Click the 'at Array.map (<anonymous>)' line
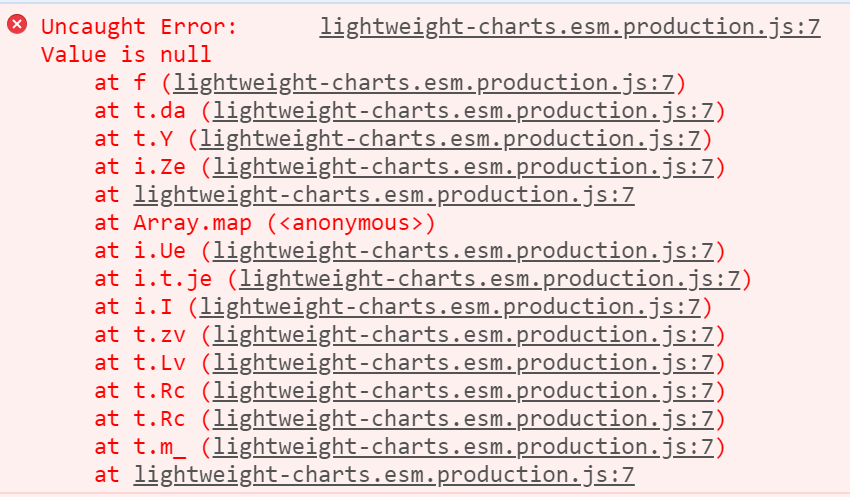Viewport: 850px width, 497px height. coord(265,223)
